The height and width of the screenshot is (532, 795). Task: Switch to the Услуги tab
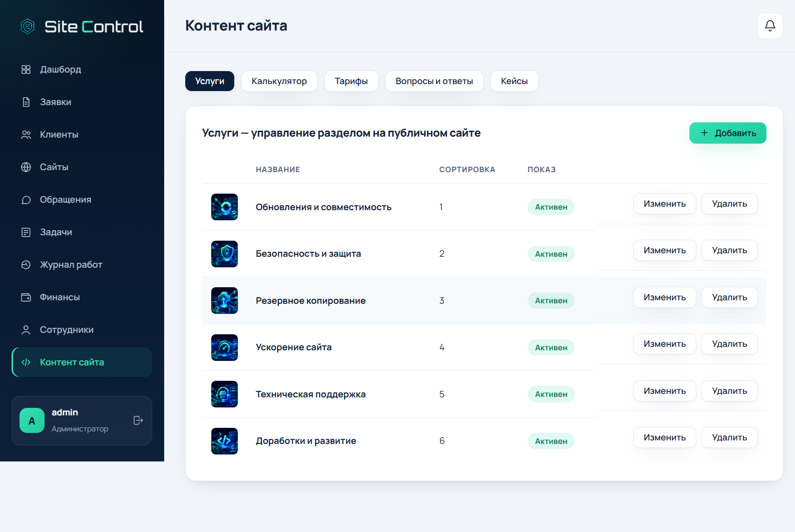(x=210, y=81)
